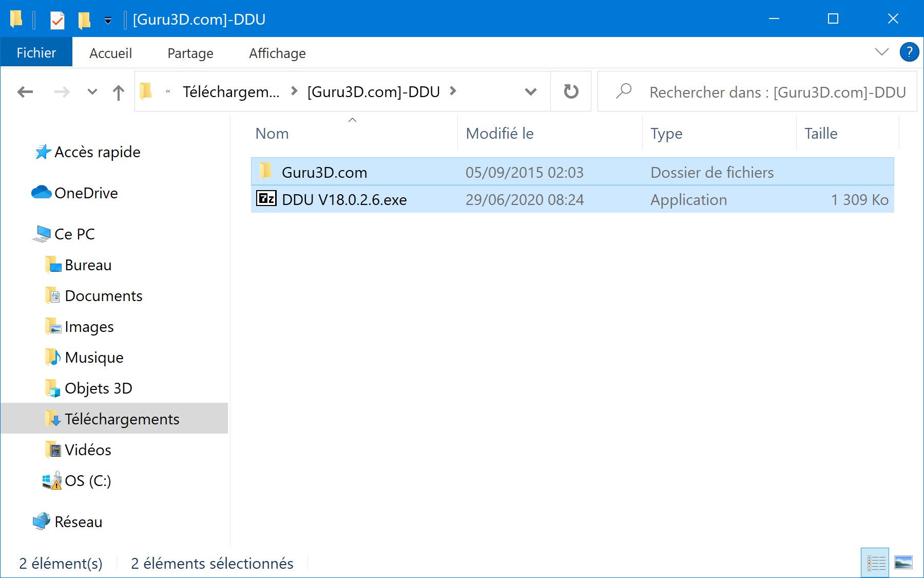Switch to the Affichage ribbon tab

(x=277, y=53)
